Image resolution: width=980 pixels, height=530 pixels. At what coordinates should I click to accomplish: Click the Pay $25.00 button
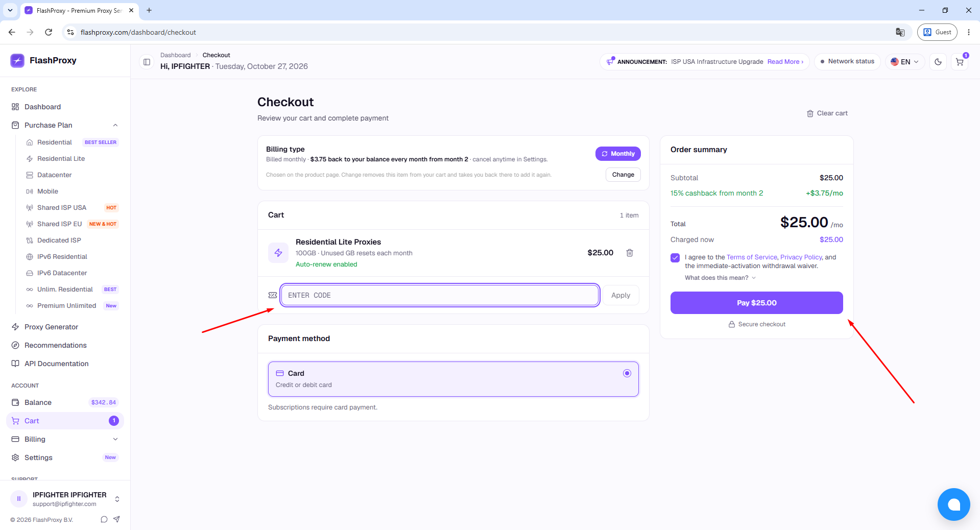click(756, 303)
